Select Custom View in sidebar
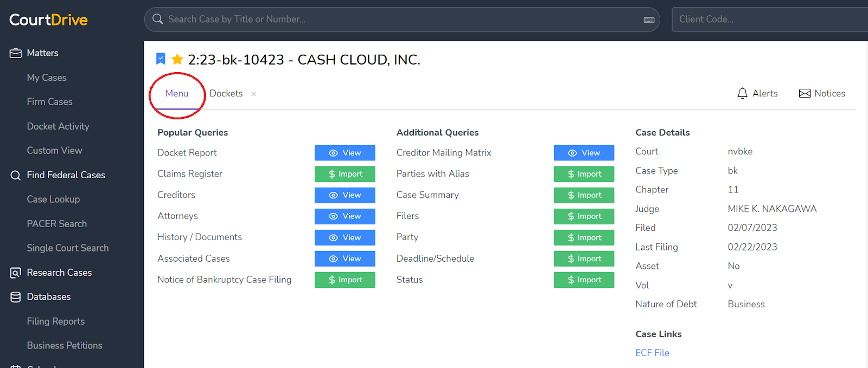Image resolution: width=868 pixels, height=368 pixels. tap(54, 150)
